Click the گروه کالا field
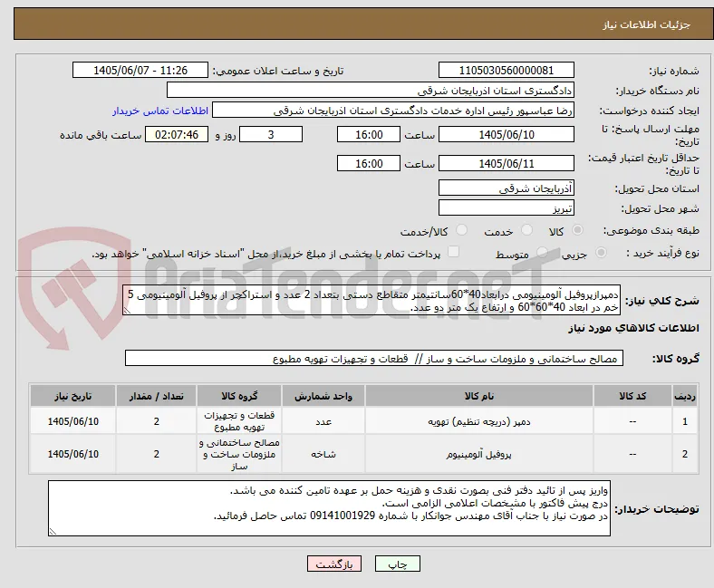Viewport: 714px width, 588px height. pyautogui.click(x=374, y=358)
